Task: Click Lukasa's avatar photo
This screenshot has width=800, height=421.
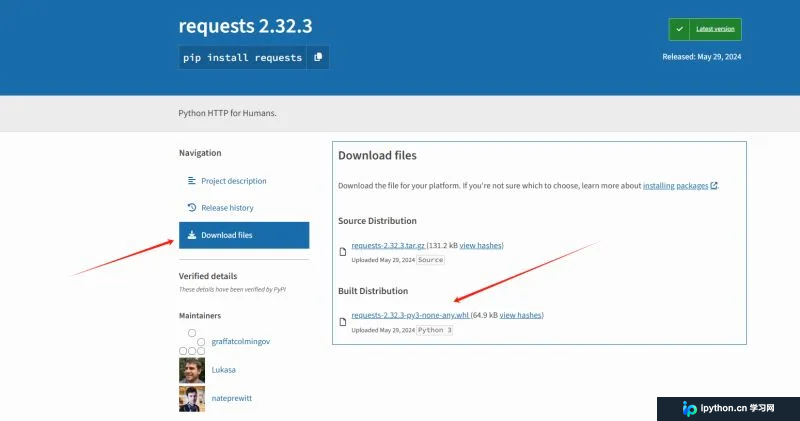Action: tap(192, 370)
